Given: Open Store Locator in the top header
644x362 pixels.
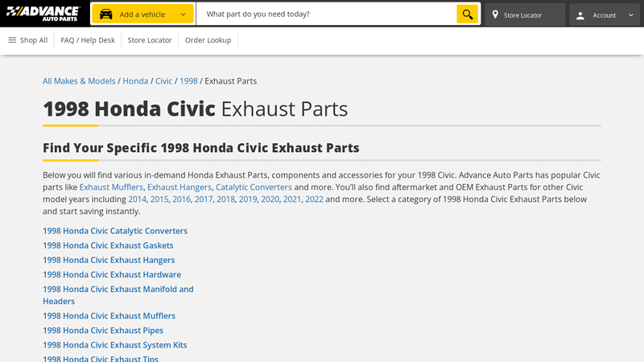Looking at the screenshot, I should [x=525, y=14].
